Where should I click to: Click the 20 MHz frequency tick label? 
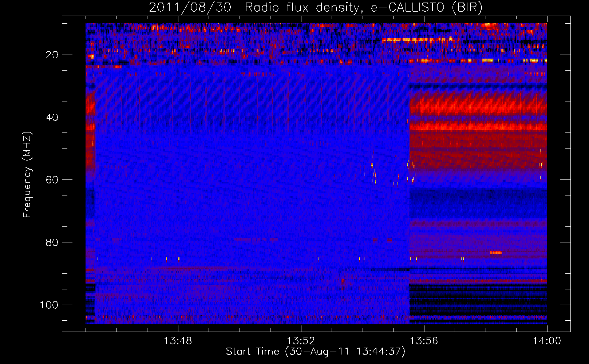click(52, 55)
